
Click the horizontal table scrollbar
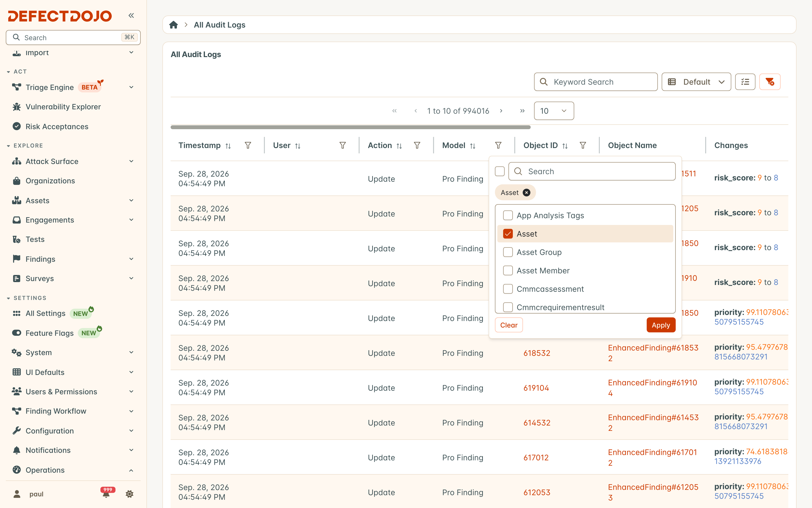[350, 127]
